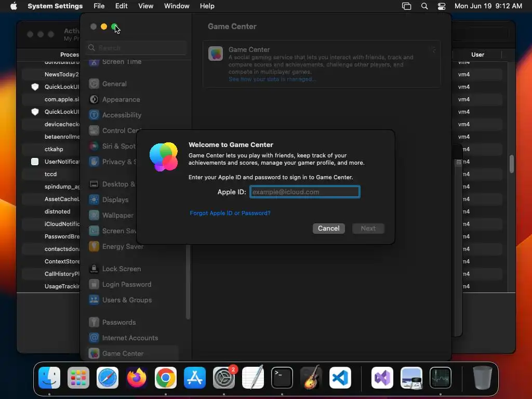Viewport: 532px width, 399px height.
Task: Click Forgot Apple ID or Password link
Action: [x=230, y=213]
